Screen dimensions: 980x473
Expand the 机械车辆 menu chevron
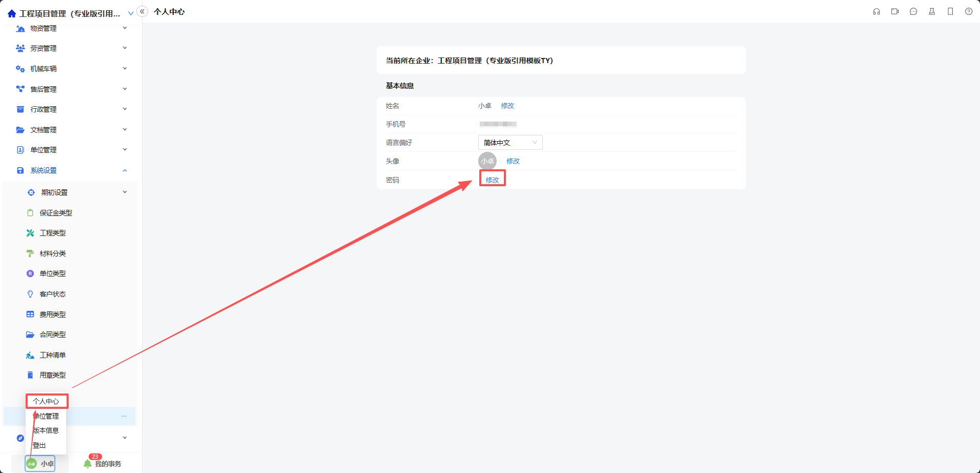coord(125,69)
